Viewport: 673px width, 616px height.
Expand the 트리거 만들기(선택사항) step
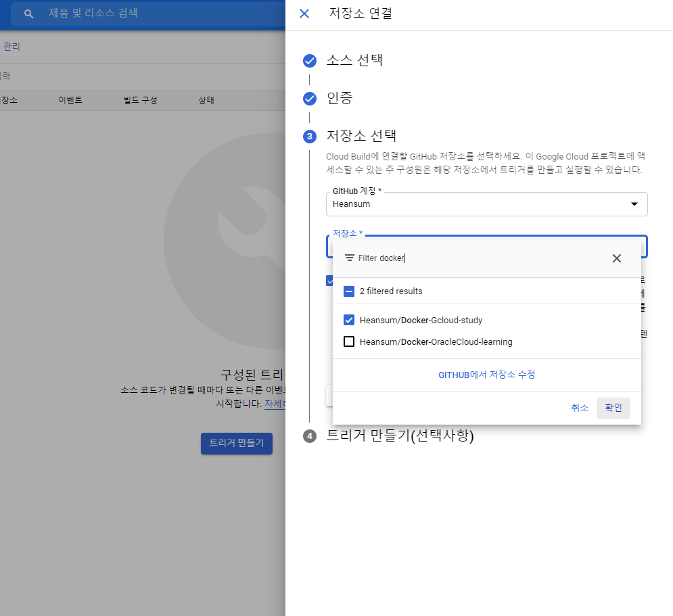400,435
